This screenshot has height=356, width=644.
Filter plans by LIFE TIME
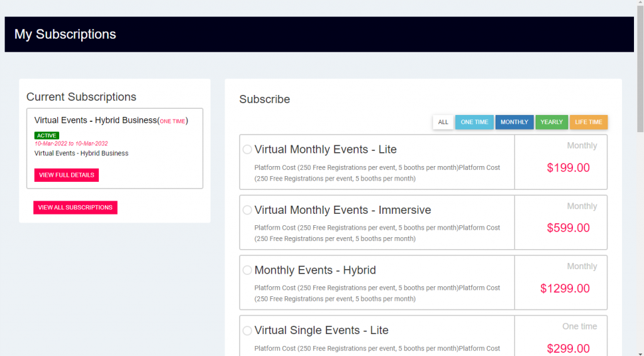(x=589, y=122)
